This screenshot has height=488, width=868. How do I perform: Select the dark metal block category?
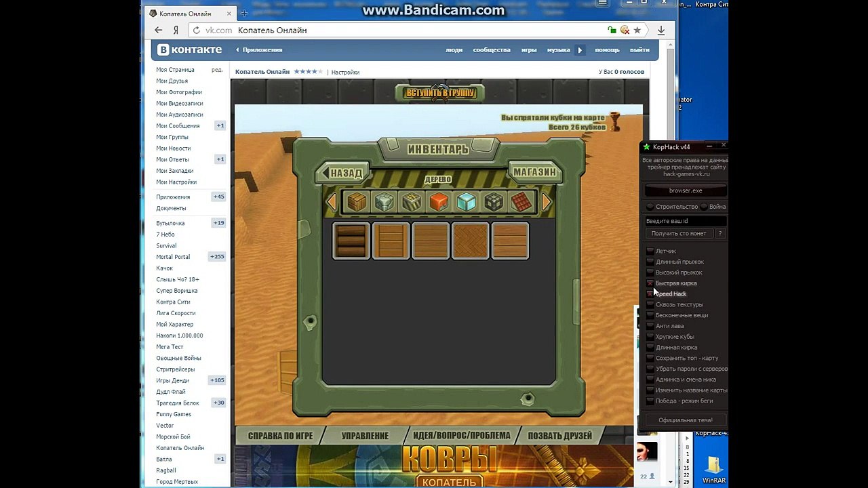click(494, 201)
